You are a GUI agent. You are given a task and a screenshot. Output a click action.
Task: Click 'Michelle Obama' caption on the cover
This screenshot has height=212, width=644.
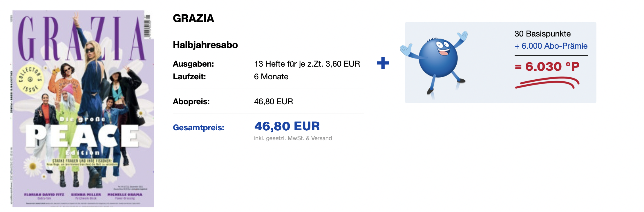(125, 195)
